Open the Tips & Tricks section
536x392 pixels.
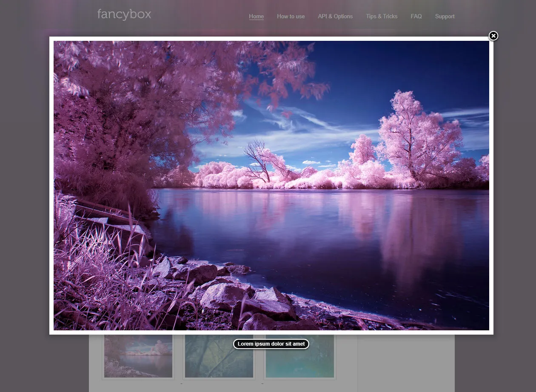tap(382, 17)
